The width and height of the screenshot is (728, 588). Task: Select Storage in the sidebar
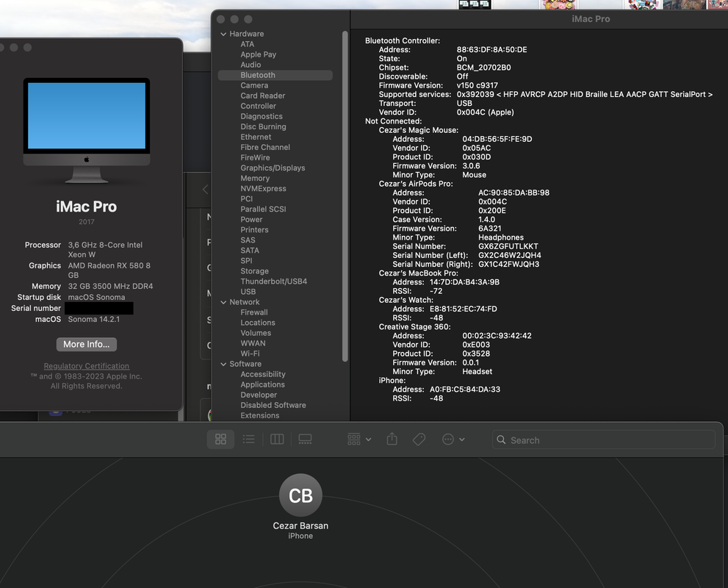coord(254,271)
